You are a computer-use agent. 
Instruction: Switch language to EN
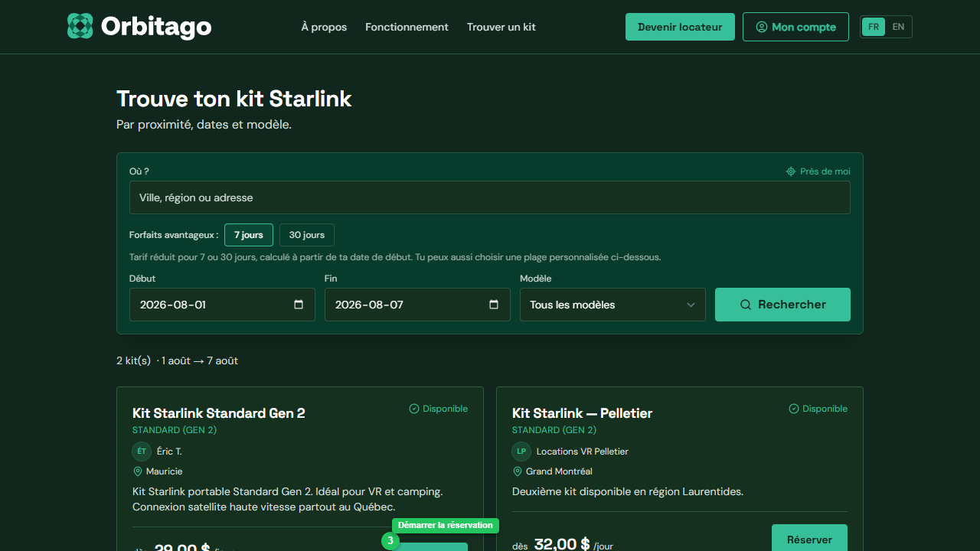(898, 27)
